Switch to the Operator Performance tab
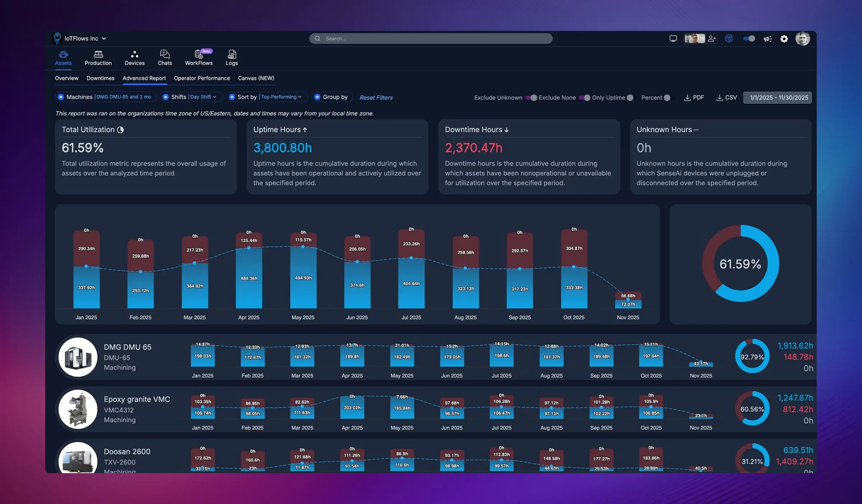862x504 pixels. (202, 78)
